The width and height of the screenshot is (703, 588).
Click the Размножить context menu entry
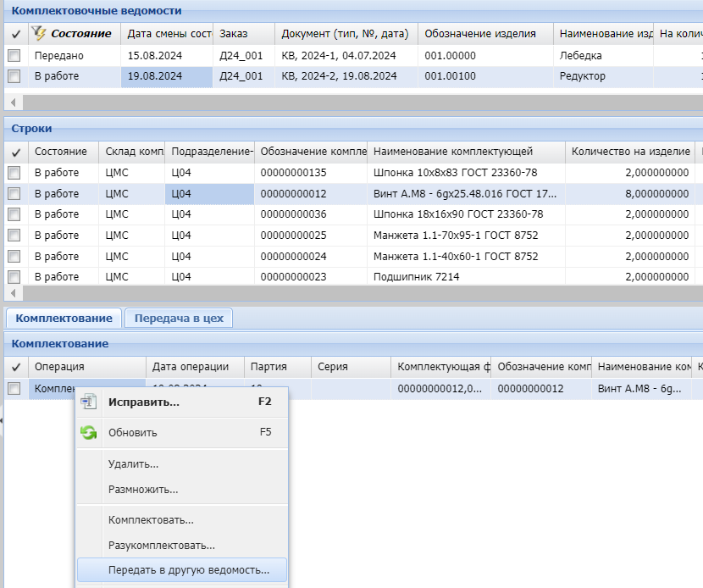click(x=142, y=490)
